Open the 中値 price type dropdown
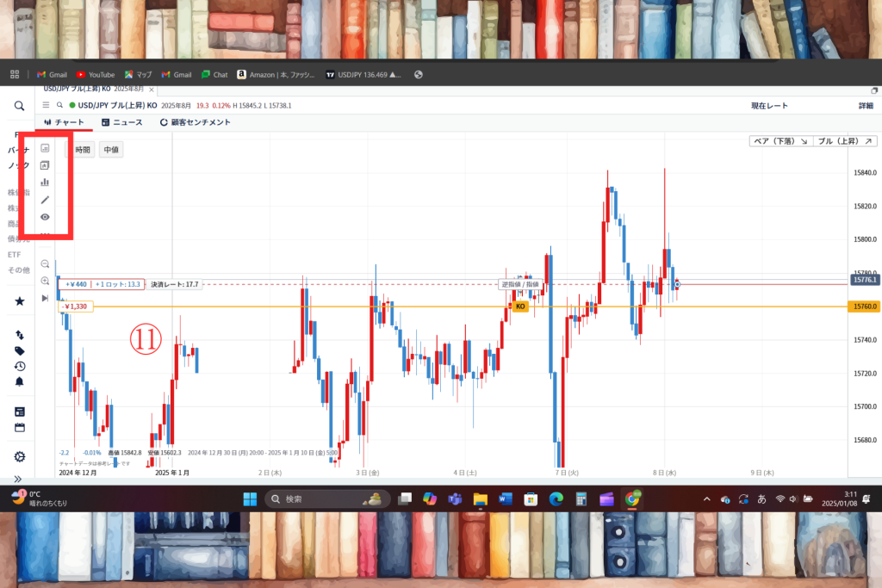The height and width of the screenshot is (588, 882). [111, 150]
